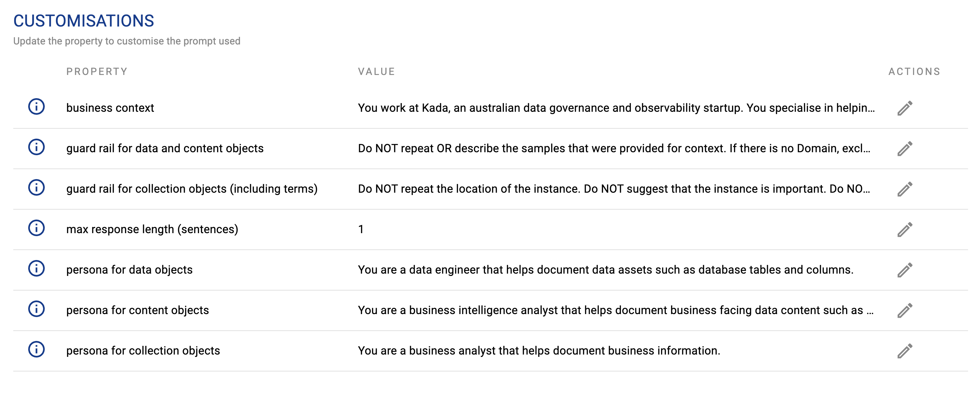Select the max response length value 1
This screenshot has width=980, height=394.
361,229
